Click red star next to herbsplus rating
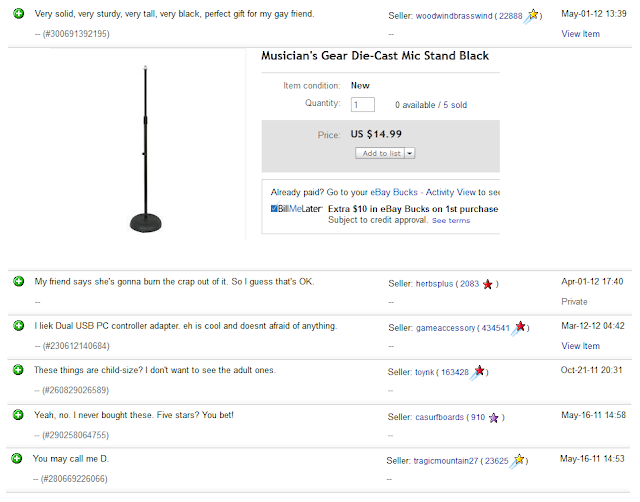640x502 pixels. [487, 284]
